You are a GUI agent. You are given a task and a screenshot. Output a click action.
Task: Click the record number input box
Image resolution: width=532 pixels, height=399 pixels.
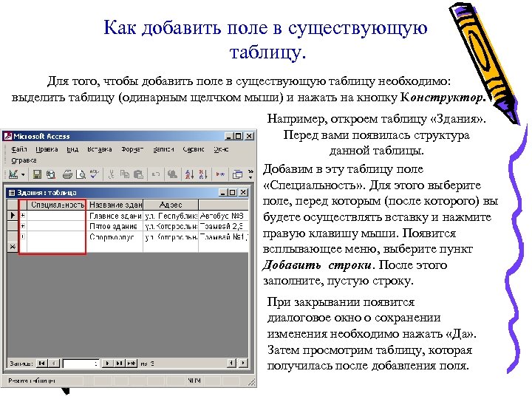[81, 364]
